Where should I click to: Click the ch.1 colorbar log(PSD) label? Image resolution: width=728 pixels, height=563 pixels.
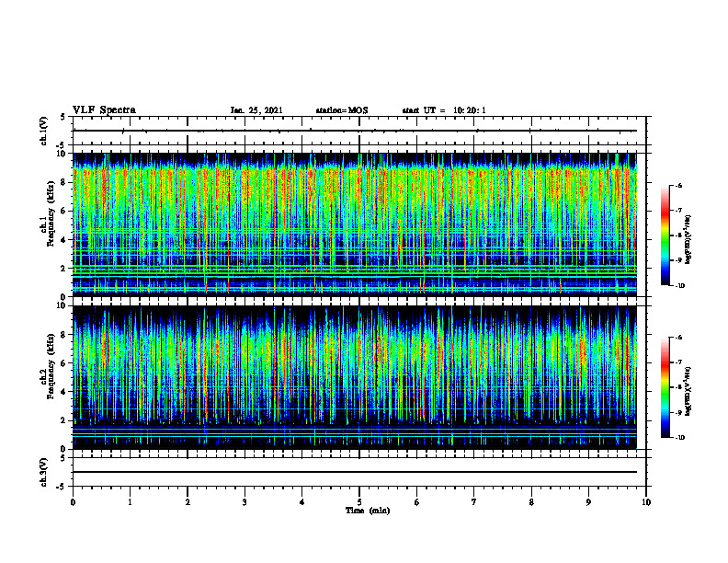coord(689,239)
